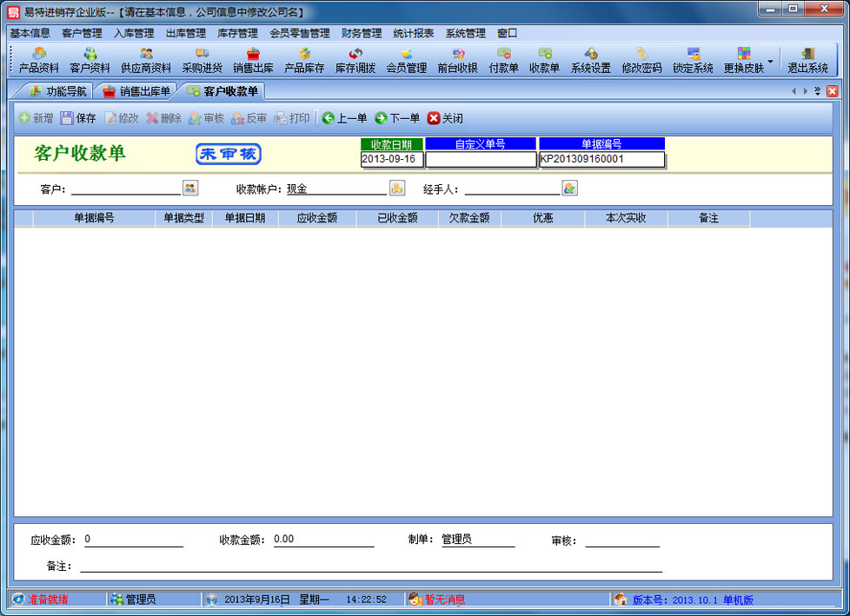The height and width of the screenshot is (616, 850).
Task: Create a new receipt with 新增
Action: [36, 118]
